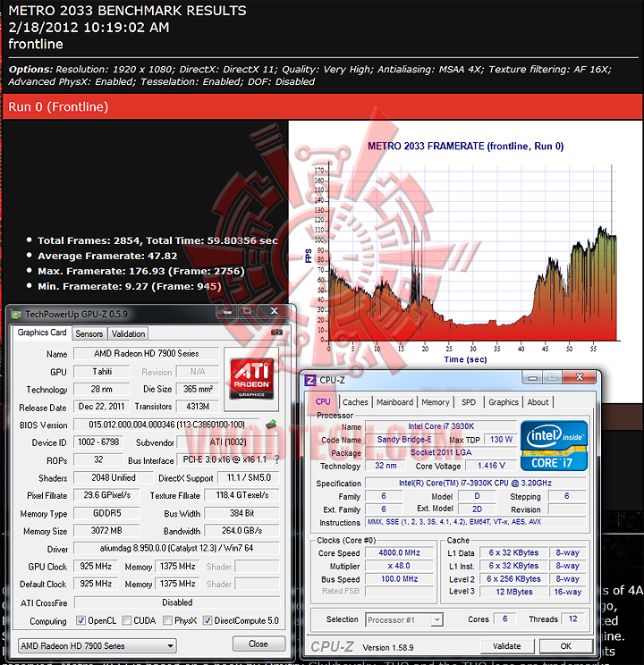
Task: Toggle the DirectCompute 5.0 checkbox
Action: (208, 620)
